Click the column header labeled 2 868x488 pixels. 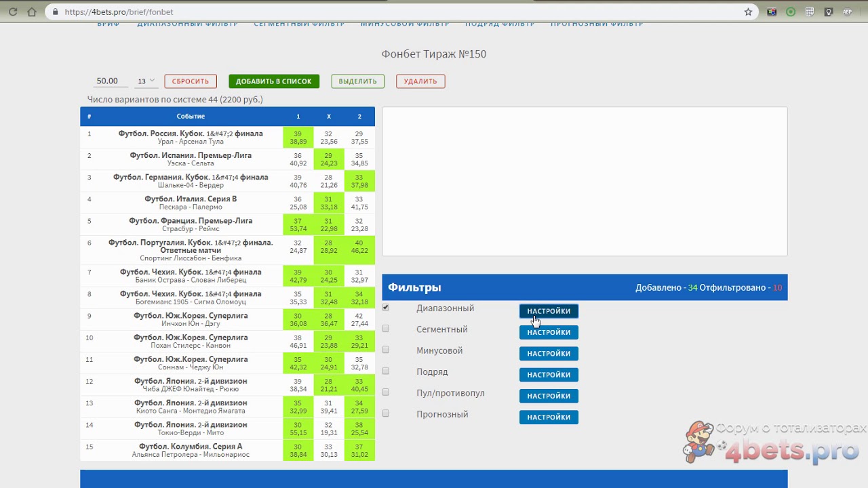pyautogui.click(x=359, y=117)
